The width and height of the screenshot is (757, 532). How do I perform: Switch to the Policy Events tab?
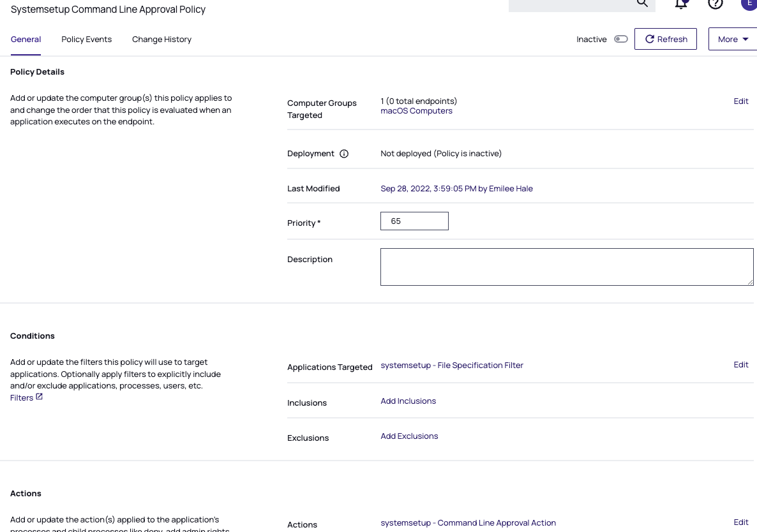coord(86,40)
